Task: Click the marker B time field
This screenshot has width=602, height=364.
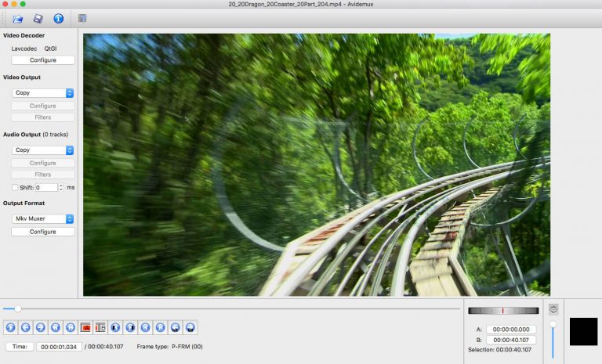Action: tap(511, 340)
